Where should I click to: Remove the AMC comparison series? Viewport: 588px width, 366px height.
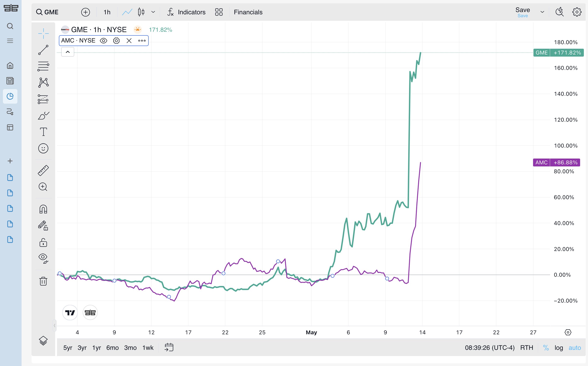tap(129, 41)
